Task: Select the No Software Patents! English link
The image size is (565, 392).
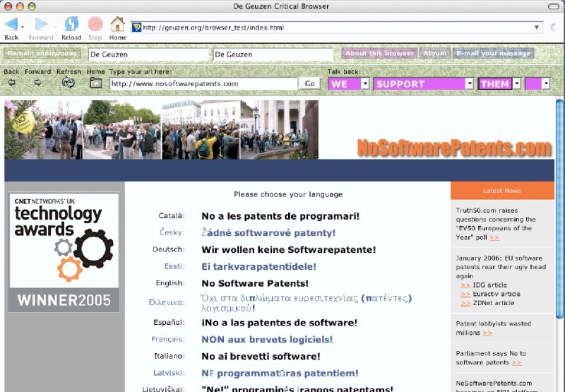Action: (255, 283)
